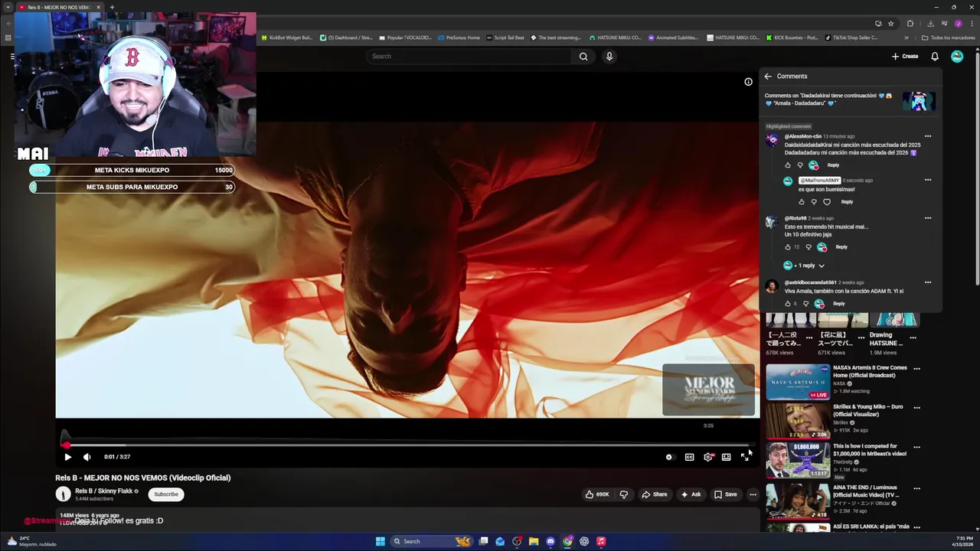This screenshot has width=980, height=551.
Task: Open Discord from the taskbar
Action: (x=550, y=542)
